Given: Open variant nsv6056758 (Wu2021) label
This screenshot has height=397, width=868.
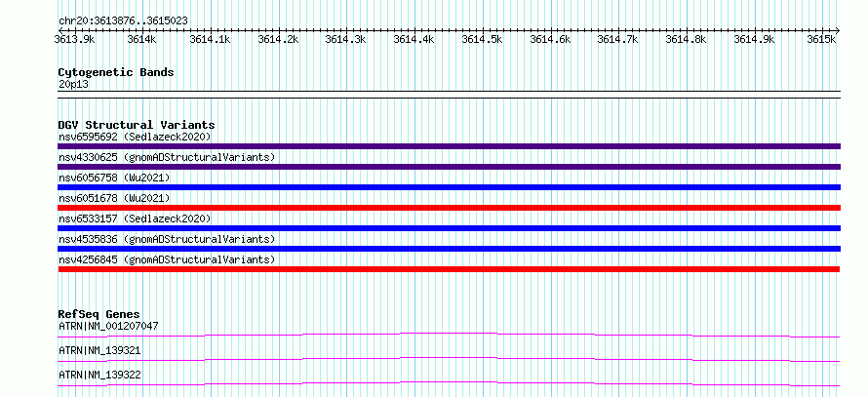Looking at the screenshot, I should [x=114, y=178].
